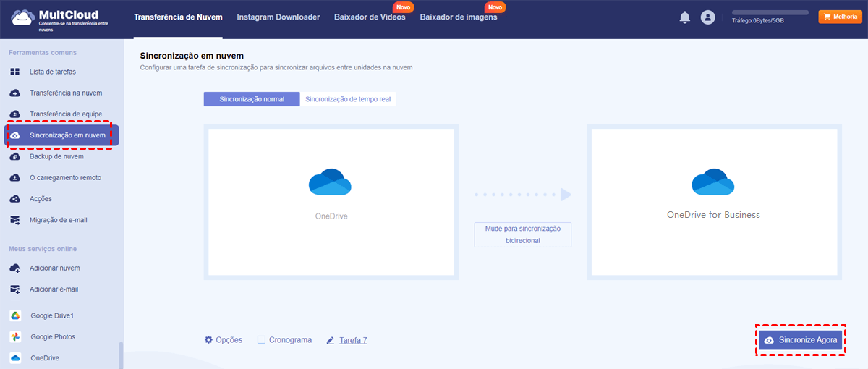This screenshot has width=868, height=369.
Task: Click the OneDrive for Business target logo
Action: click(x=713, y=182)
